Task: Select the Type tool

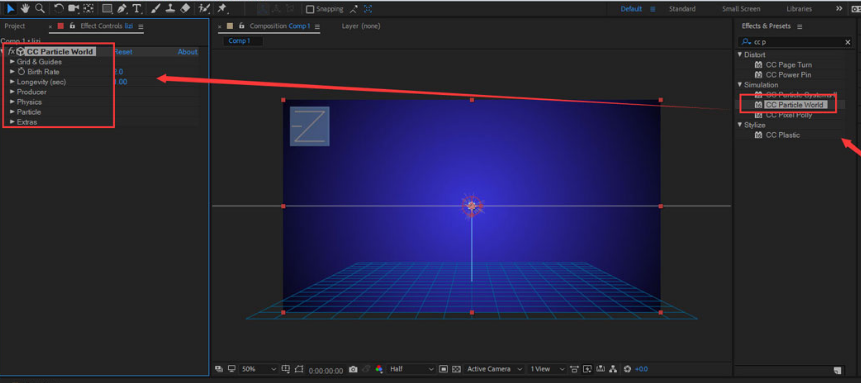Action: point(136,9)
